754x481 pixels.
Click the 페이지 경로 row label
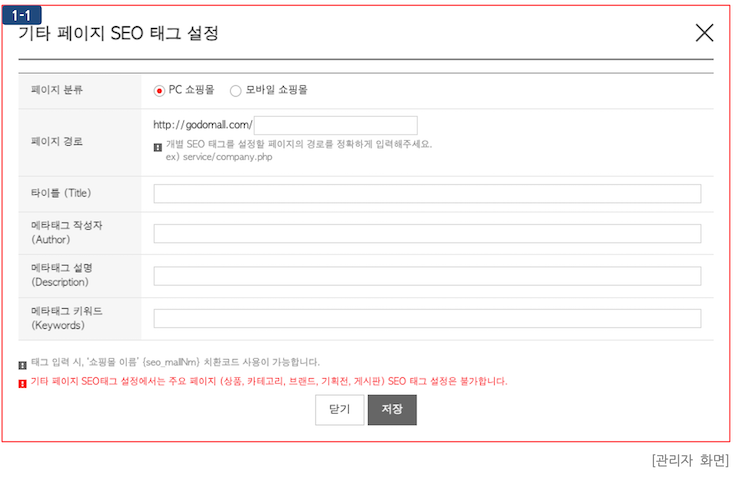57,141
